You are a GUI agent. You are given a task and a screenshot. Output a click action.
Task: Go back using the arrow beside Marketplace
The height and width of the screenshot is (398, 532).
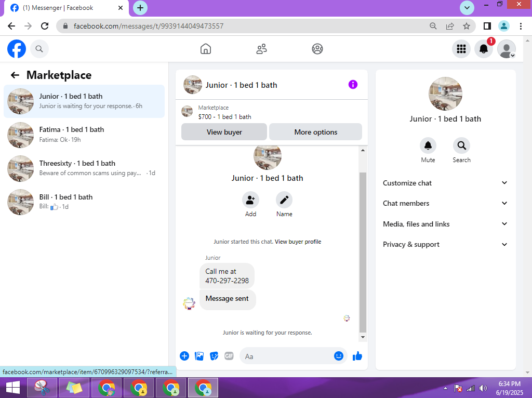click(x=15, y=75)
